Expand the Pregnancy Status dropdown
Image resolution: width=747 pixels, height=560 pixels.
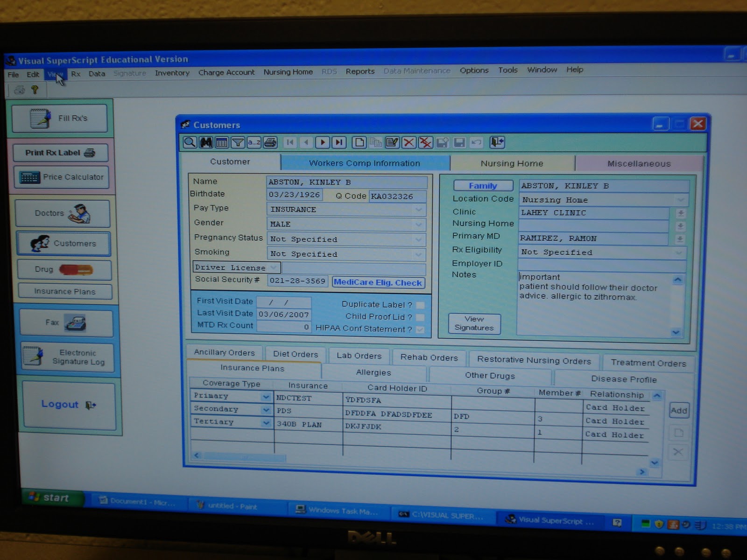click(x=419, y=240)
